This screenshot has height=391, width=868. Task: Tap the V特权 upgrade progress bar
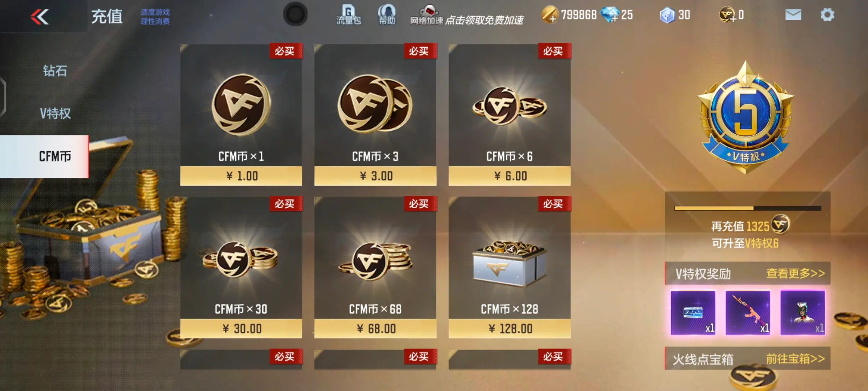pos(748,208)
